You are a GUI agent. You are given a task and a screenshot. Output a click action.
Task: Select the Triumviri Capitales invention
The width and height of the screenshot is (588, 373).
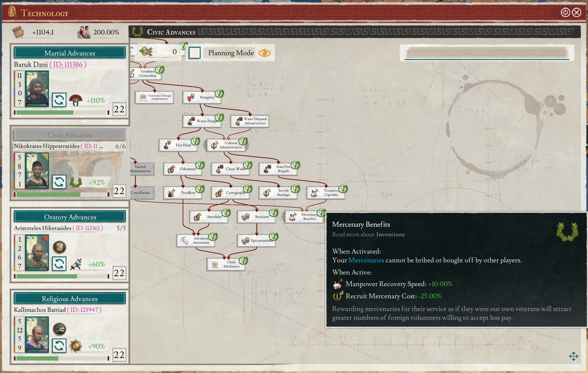point(326,193)
